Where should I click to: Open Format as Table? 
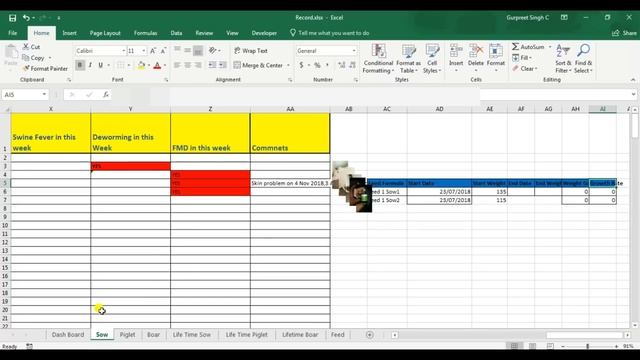pos(409,59)
